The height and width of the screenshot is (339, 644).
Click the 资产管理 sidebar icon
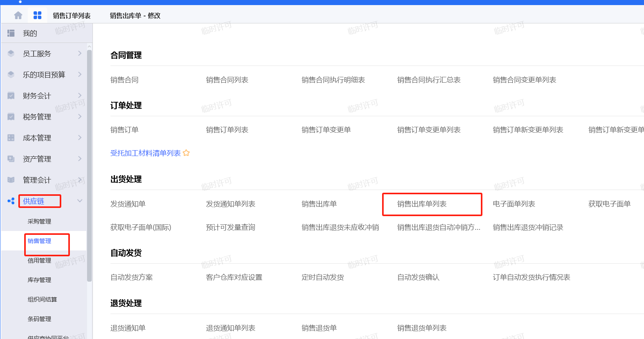11,159
